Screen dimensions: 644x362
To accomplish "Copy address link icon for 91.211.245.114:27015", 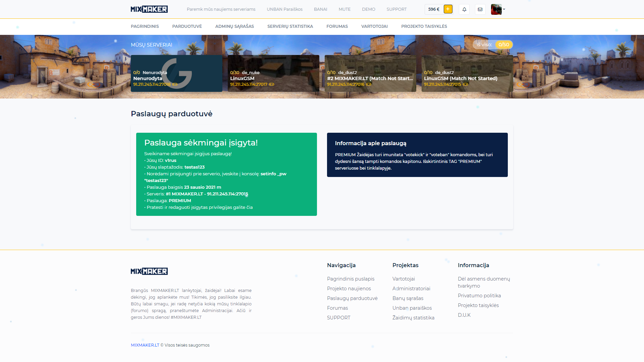I will click(466, 84).
